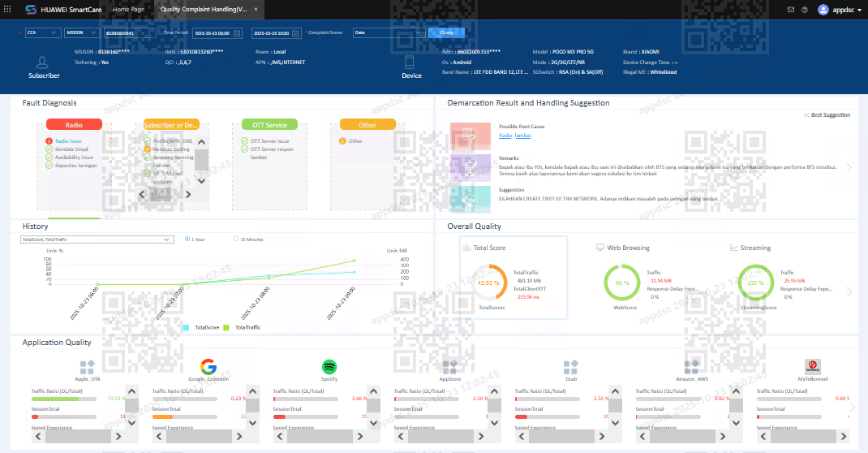Open the lambat root cause link
The height and width of the screenshot is (453, 868).
pos(522,136)
